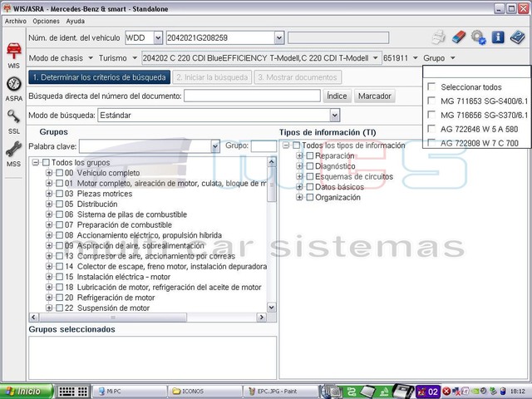Tick AG 722646 W 5 A 580 checkbox
Viewport: 532px width, 399px height.
coord(431,129)
